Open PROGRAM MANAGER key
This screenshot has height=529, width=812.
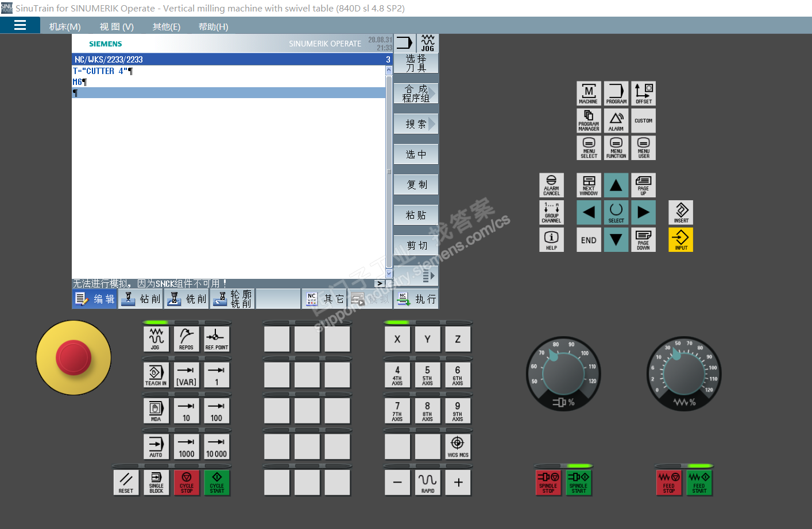(589, 120)
